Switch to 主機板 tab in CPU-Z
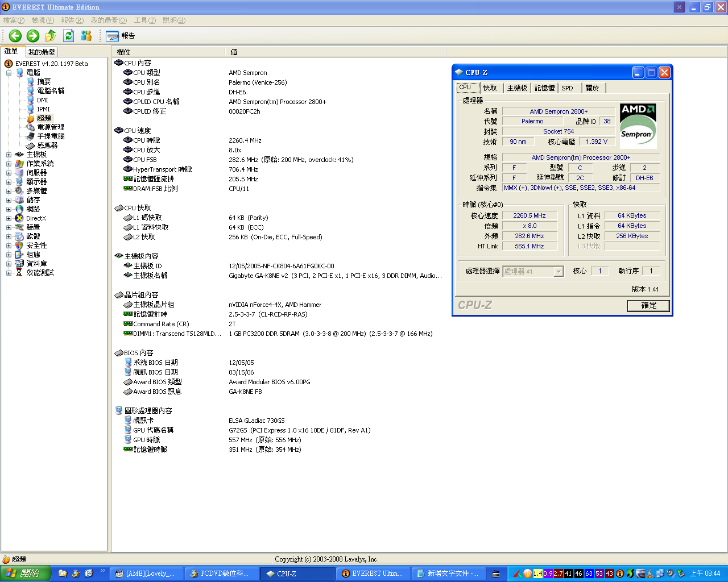 (517, 88)
